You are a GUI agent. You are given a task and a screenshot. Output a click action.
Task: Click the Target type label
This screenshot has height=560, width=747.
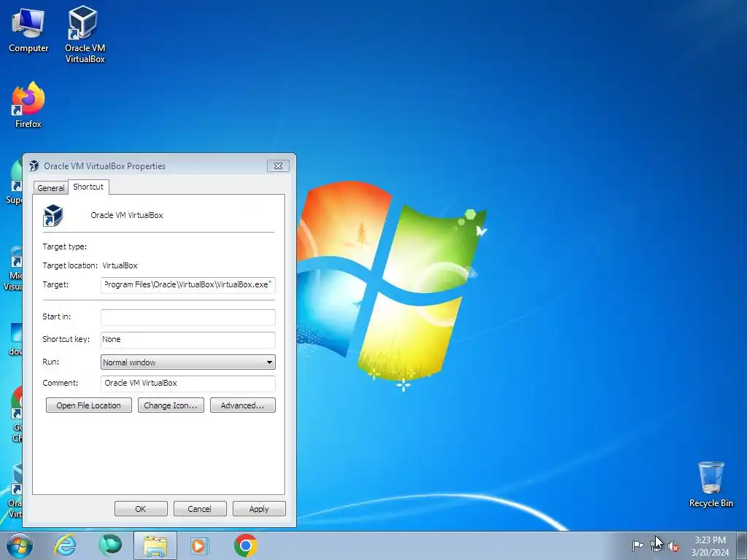coord(65,246)
